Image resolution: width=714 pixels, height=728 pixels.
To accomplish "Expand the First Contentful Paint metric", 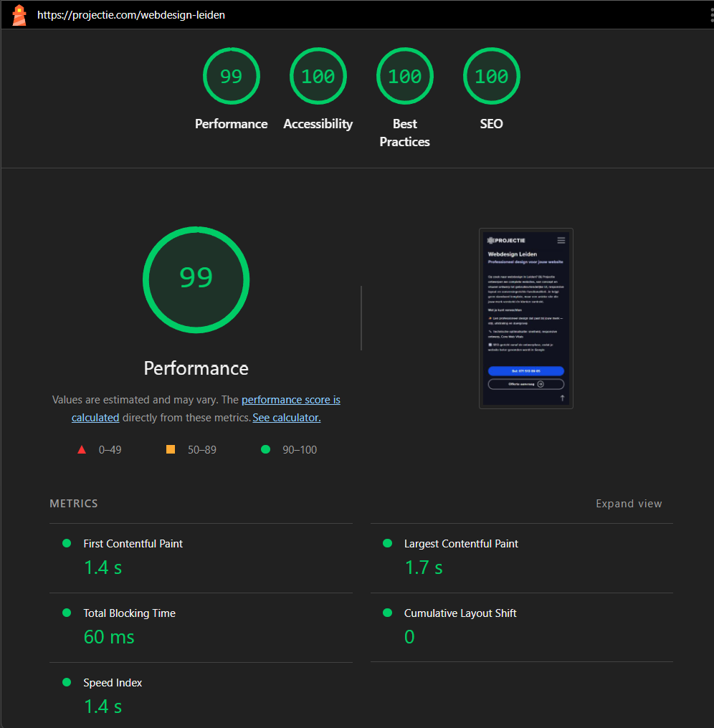I will [133, 544].
